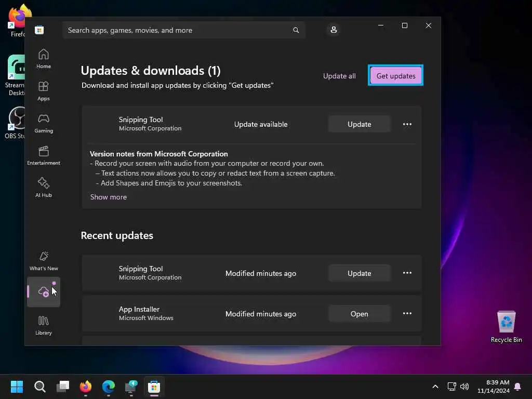Open the Library section
This screenshot has width=532, height=399.
coord(44,325)
